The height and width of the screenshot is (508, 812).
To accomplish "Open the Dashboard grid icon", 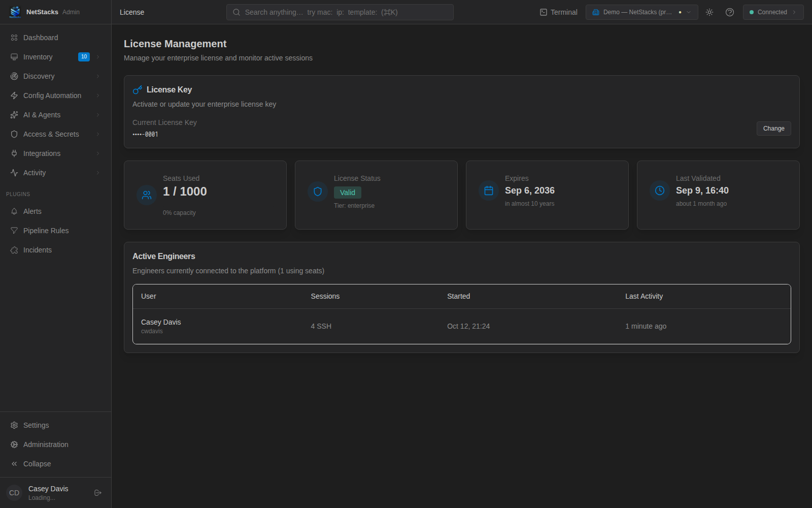I will (x=14, y=38).
